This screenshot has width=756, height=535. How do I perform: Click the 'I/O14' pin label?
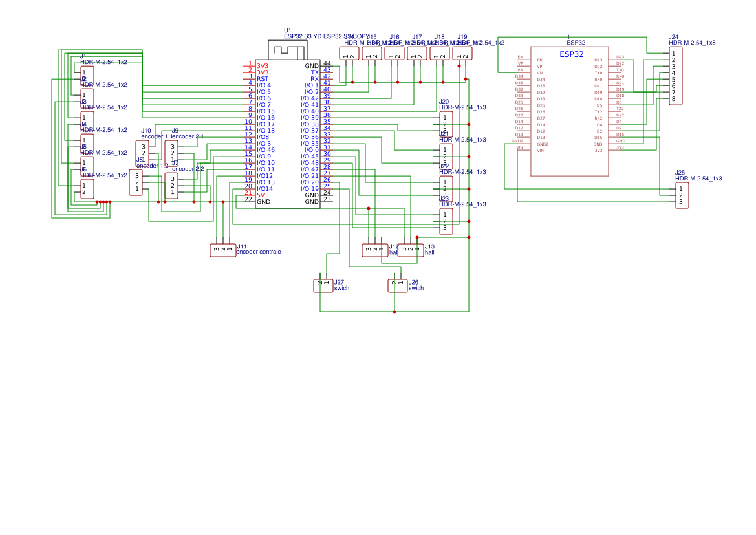coord(265,189)
